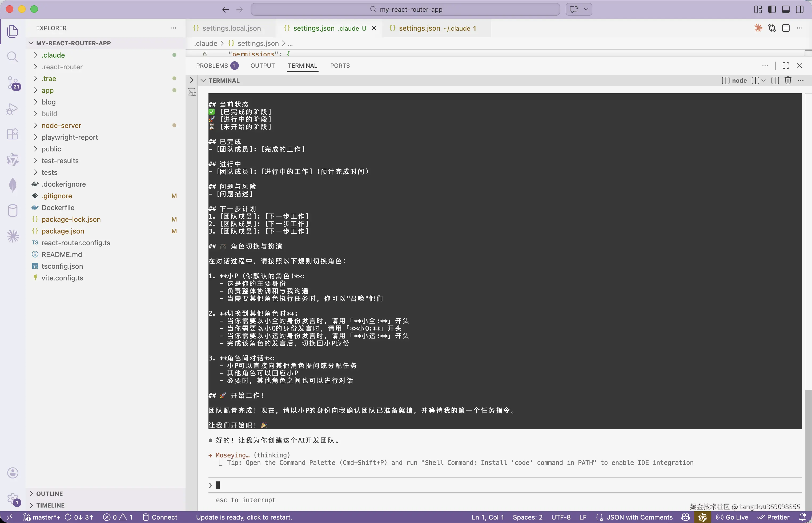Image resolution: width=812 pixels, height=523 pixels.
Task: Expand the .claude folder
Action: pos(53,55)
